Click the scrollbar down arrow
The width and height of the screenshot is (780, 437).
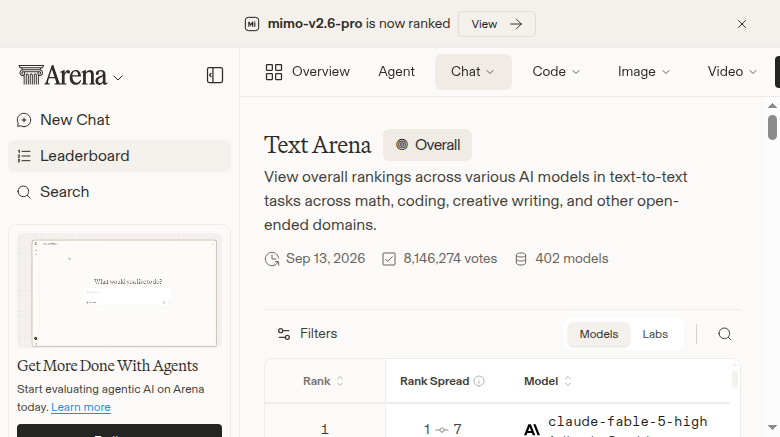(x=772, y=428)
